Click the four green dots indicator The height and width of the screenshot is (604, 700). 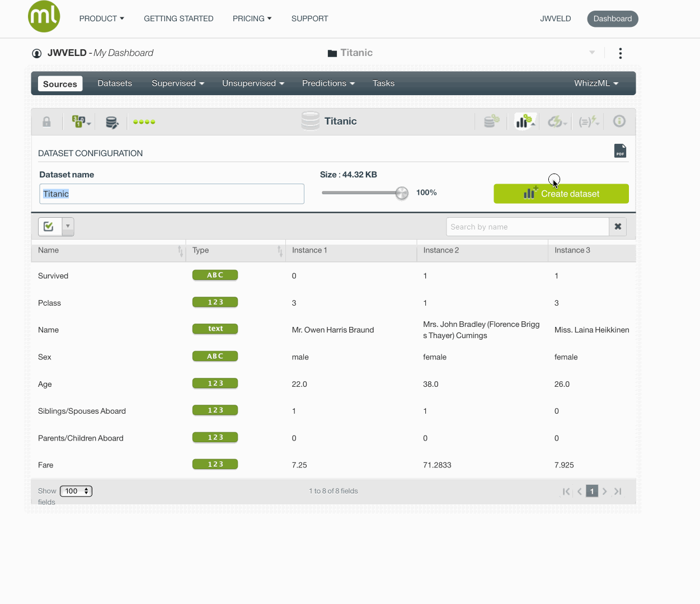144,121
